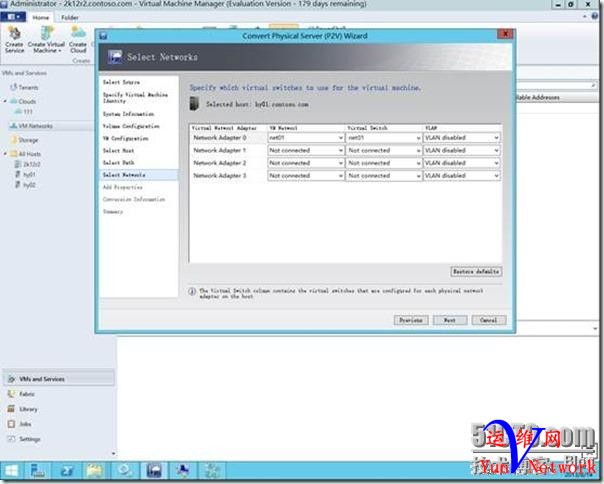Open PowerShell from the taskbar
Screen dimensions: 604x484
click(67, 471)
